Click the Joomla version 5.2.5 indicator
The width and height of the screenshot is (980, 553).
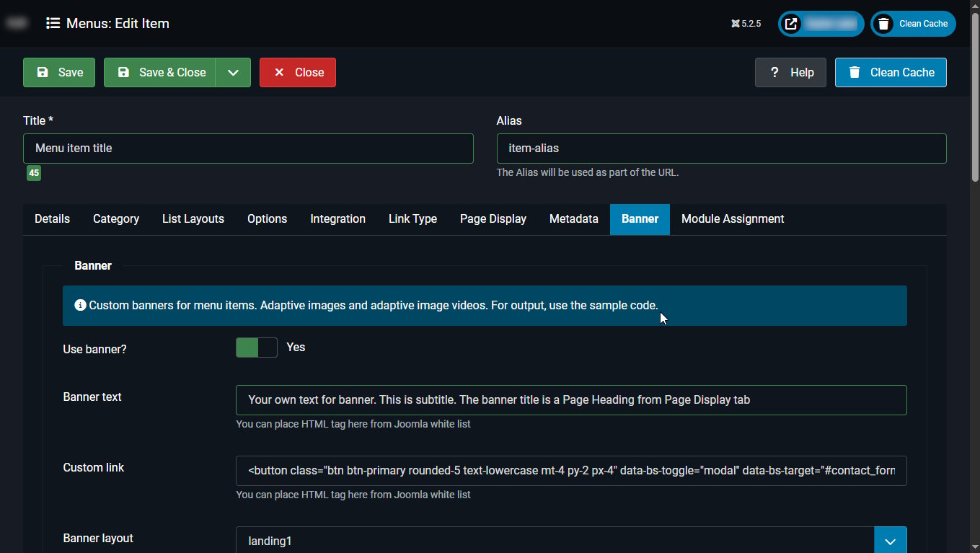[x=746, y=24]
